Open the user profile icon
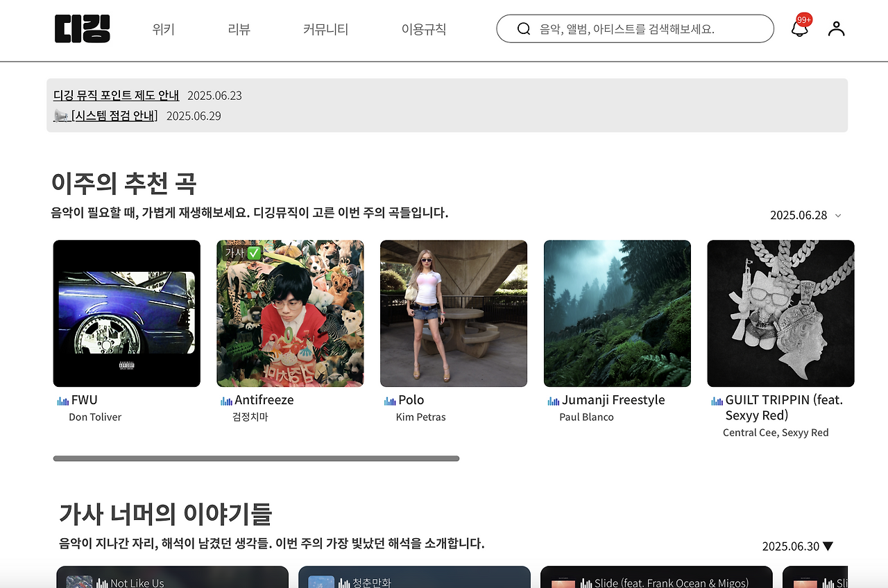 click(x=837, y=28)
